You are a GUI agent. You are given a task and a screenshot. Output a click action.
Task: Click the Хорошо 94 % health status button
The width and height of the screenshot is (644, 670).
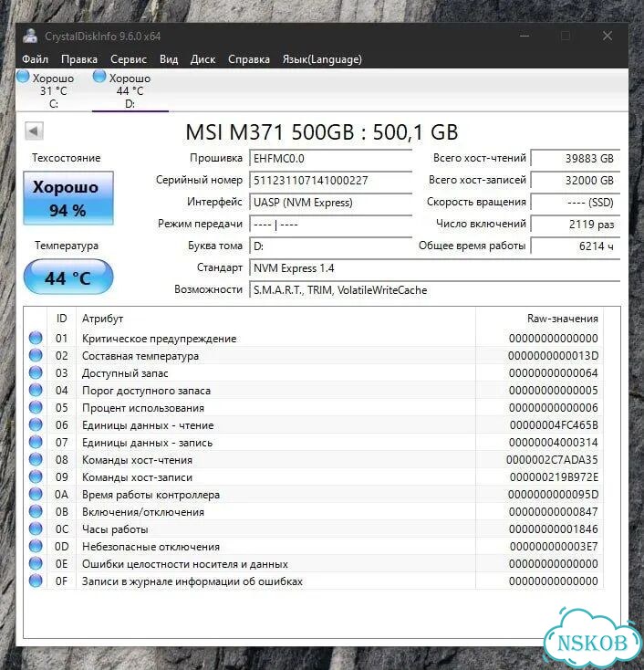tap(68, 198)
